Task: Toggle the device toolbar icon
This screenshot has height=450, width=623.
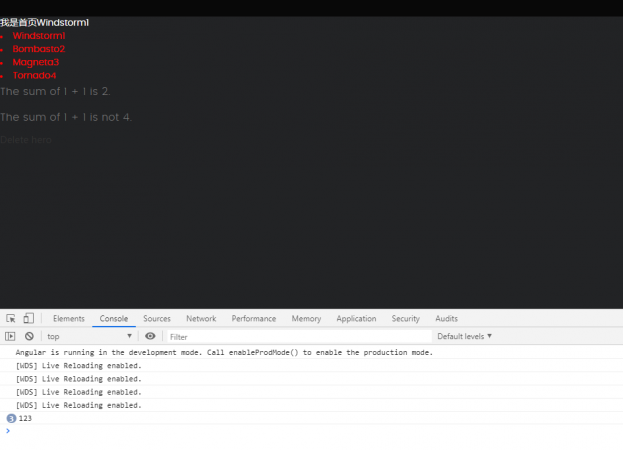Action: [28, 319]
